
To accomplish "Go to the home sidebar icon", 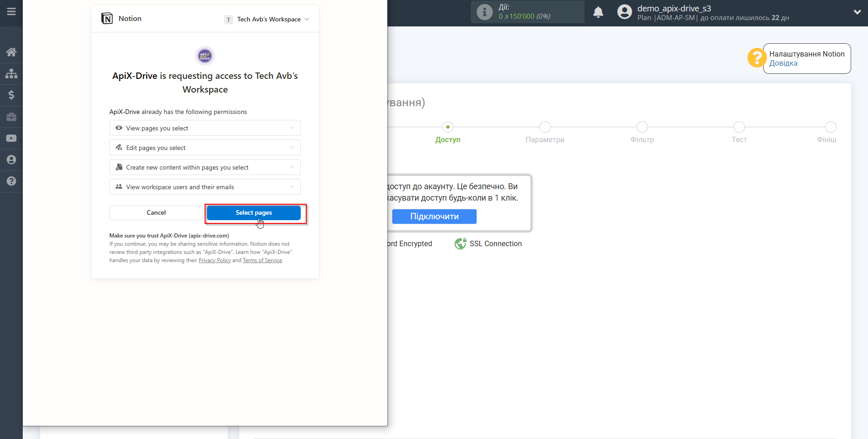I will [x=11, y=52].
